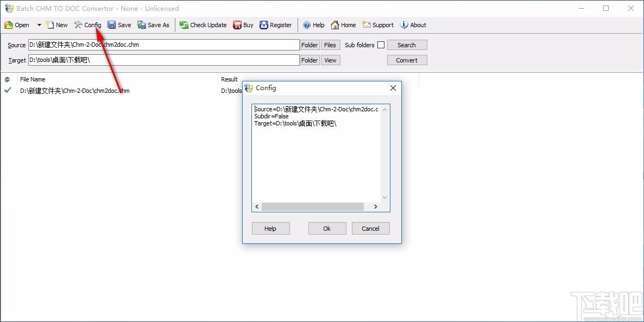Click the down scroll arrow in Config
Viewport: 644px width, 322px height.
pos(385,198)
